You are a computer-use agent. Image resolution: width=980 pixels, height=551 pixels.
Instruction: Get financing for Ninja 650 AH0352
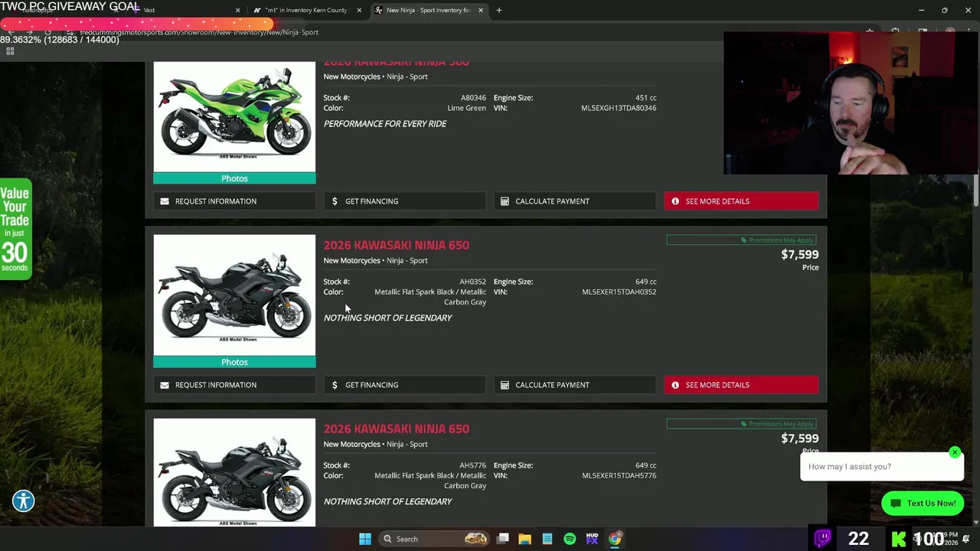click(x=404, y=385)
